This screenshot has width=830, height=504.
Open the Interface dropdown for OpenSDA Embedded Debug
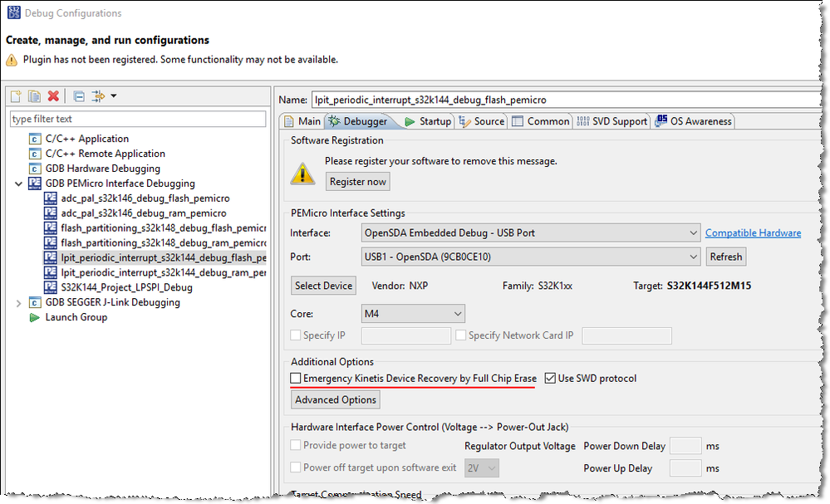tap(695, 232)
